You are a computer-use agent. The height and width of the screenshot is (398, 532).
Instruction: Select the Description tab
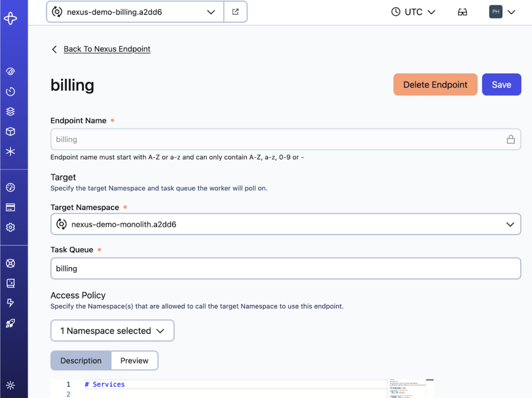[81, 361]
